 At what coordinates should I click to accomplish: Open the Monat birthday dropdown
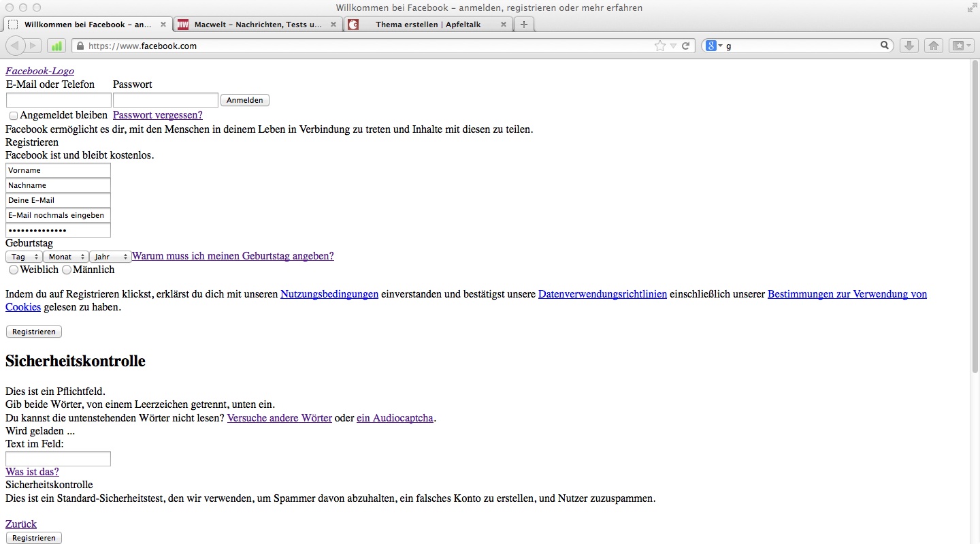pyautogui.click(x=65, y=257)
